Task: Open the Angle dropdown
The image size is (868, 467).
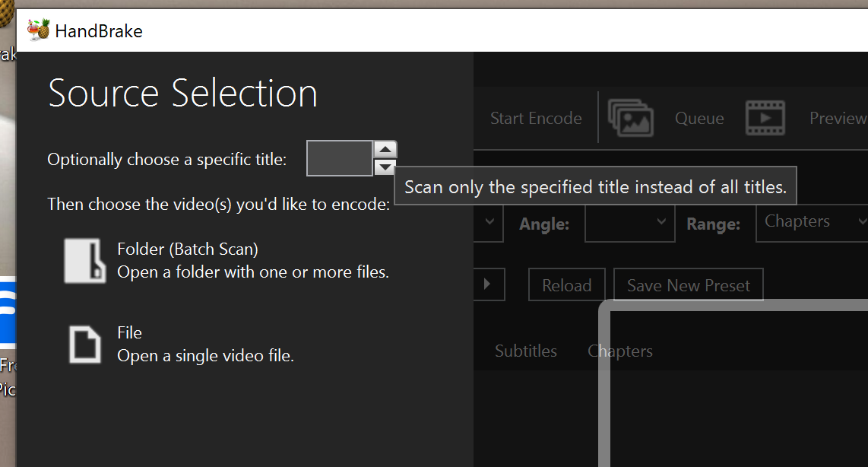Action: [630, 223]
